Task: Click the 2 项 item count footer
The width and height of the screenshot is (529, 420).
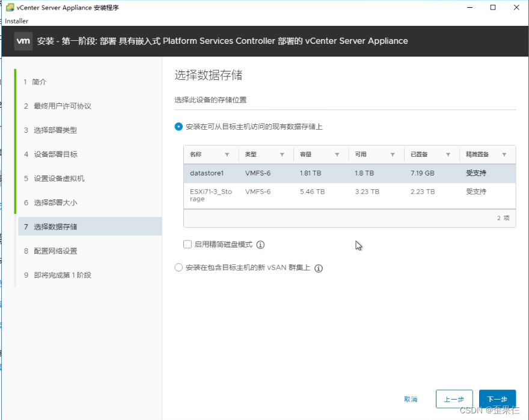Action: 503,218
